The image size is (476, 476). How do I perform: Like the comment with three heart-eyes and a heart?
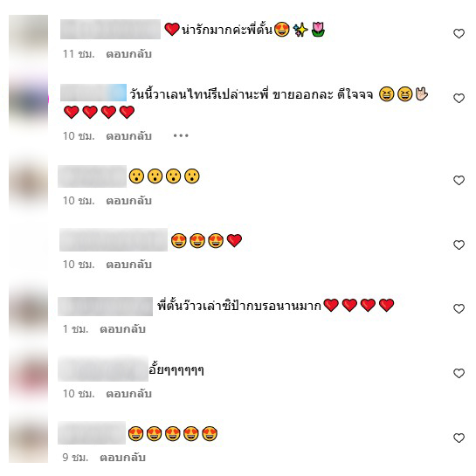459,245
